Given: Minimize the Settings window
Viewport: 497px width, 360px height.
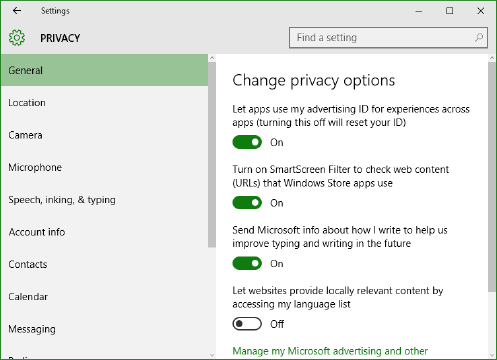Looking at the screenshot, I should tap(419, 11).
